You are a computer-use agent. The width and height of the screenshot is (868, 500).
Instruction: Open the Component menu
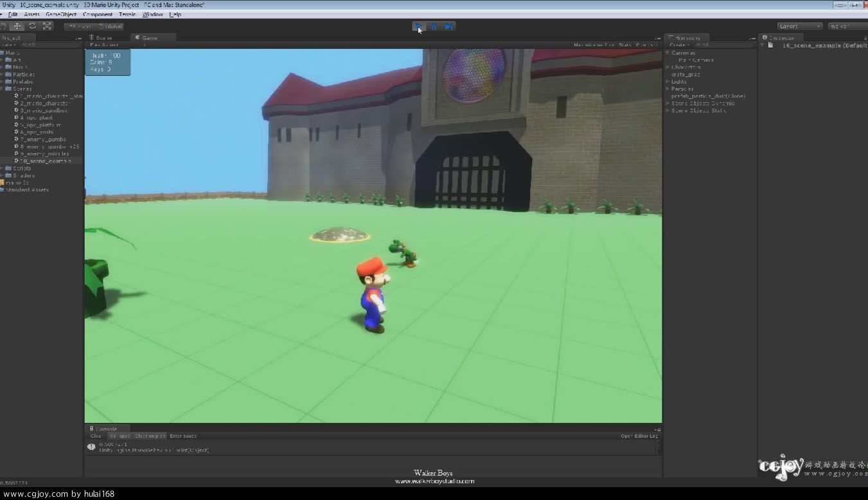tap(98, 14)
